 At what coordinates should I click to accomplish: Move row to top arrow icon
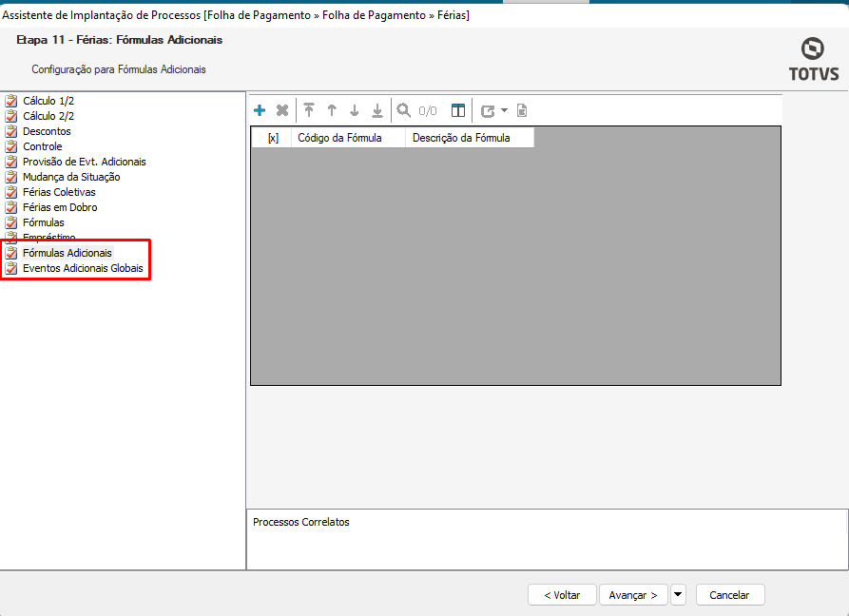coord(309,110)
